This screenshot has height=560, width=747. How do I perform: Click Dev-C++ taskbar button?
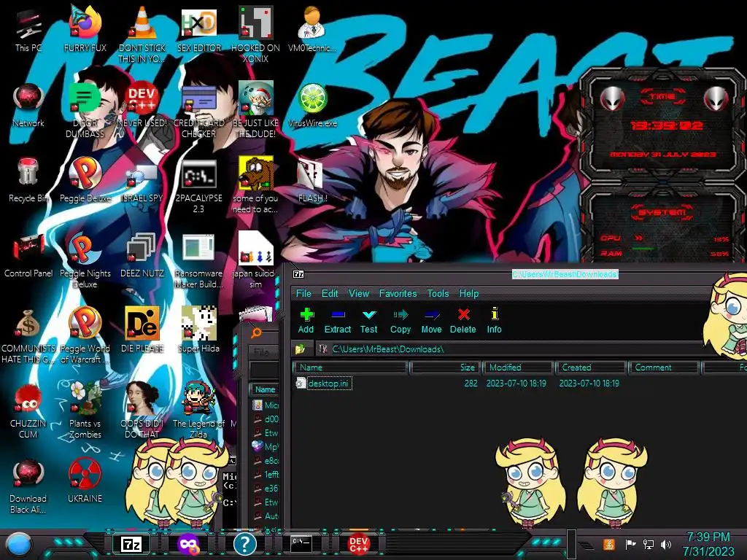(x=358, y=544)
